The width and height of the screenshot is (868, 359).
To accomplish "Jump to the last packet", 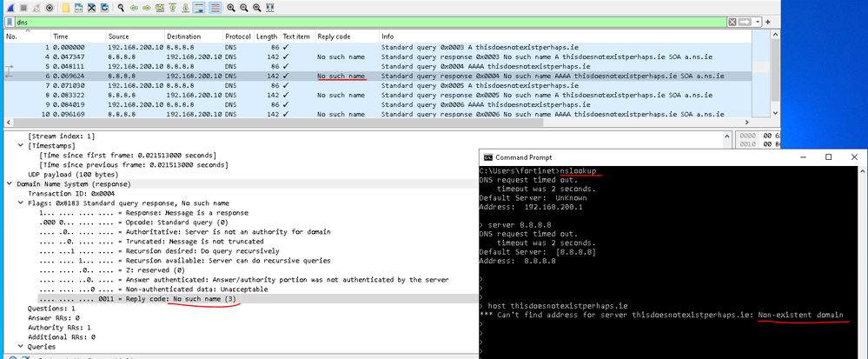I will click(185, 8).
